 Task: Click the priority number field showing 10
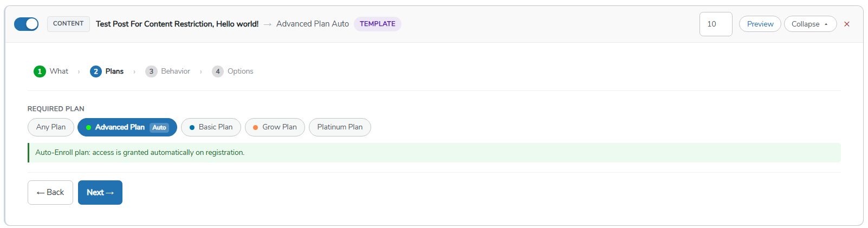[x=716, y=24]
